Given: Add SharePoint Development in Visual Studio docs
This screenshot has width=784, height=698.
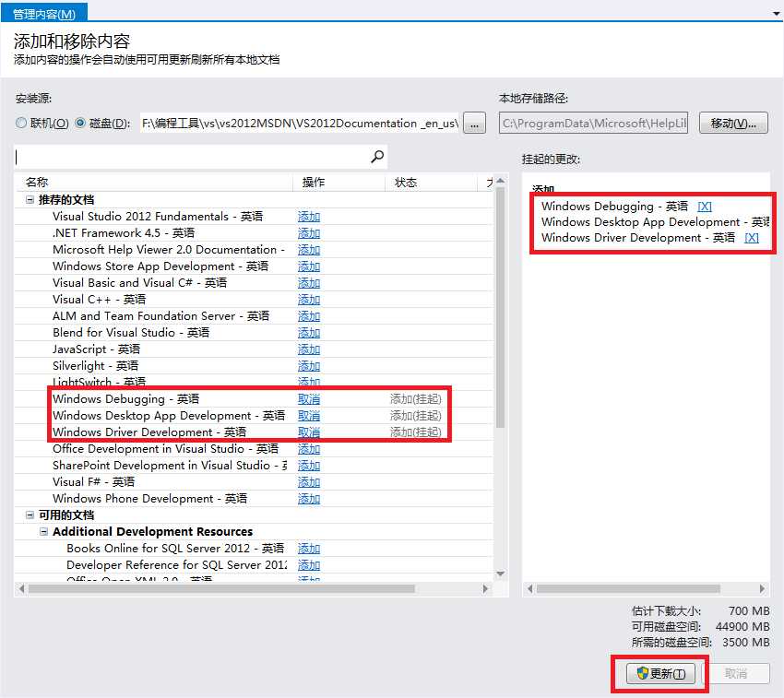Looking at the screenshot, I should (x=308, y=465).
